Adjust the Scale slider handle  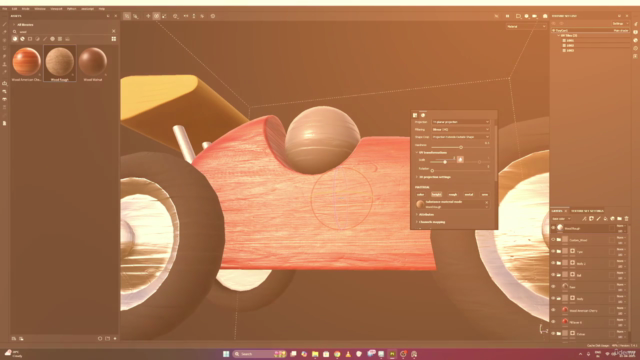coord(445,162)
